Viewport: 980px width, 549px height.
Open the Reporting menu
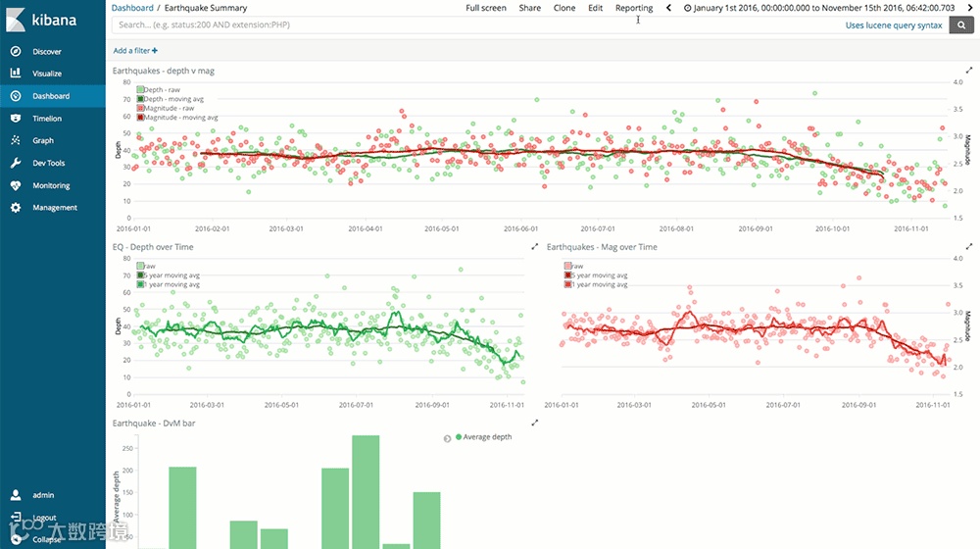(634, 8)
